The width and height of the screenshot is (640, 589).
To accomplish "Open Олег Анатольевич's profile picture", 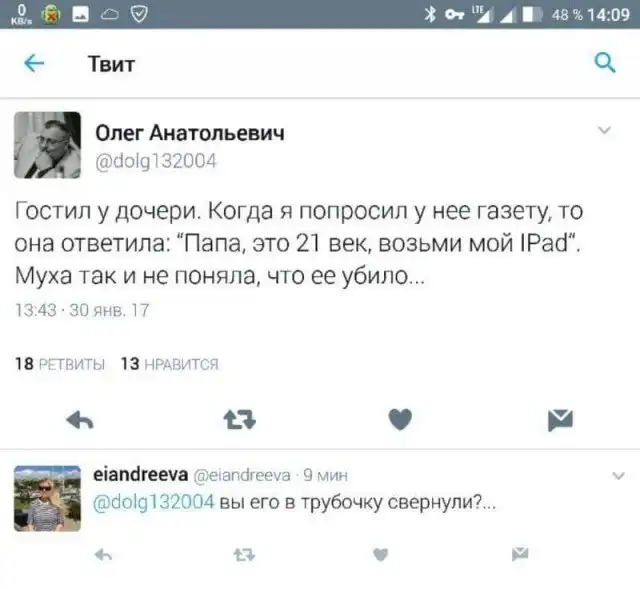I will pos(47,145).
